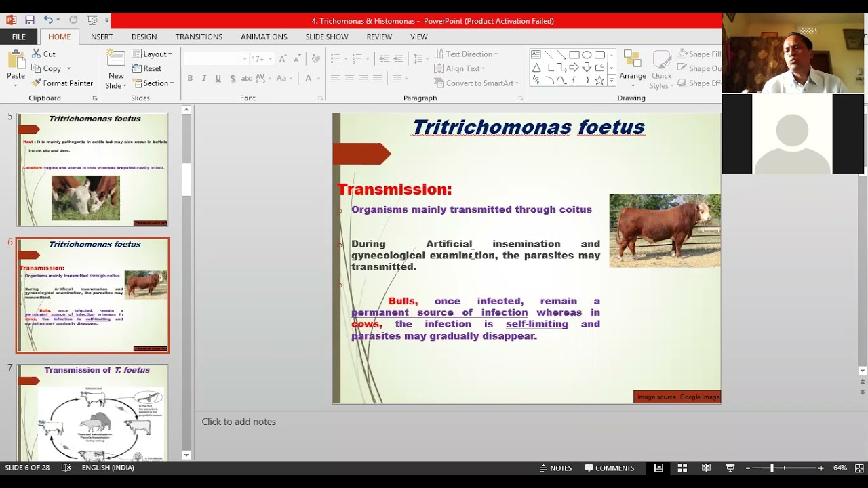Click the Undo arrow icon

(48, 20)
